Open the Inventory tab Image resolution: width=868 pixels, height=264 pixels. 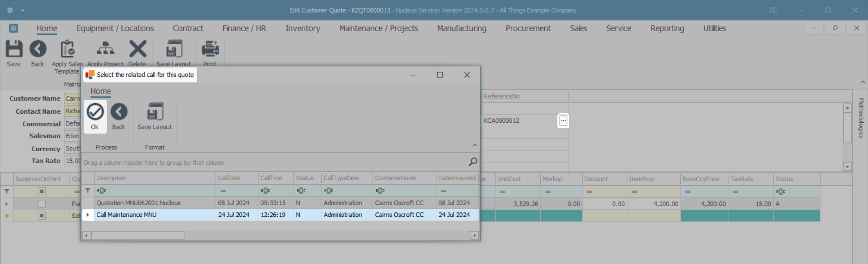click(x=303, y=28)
